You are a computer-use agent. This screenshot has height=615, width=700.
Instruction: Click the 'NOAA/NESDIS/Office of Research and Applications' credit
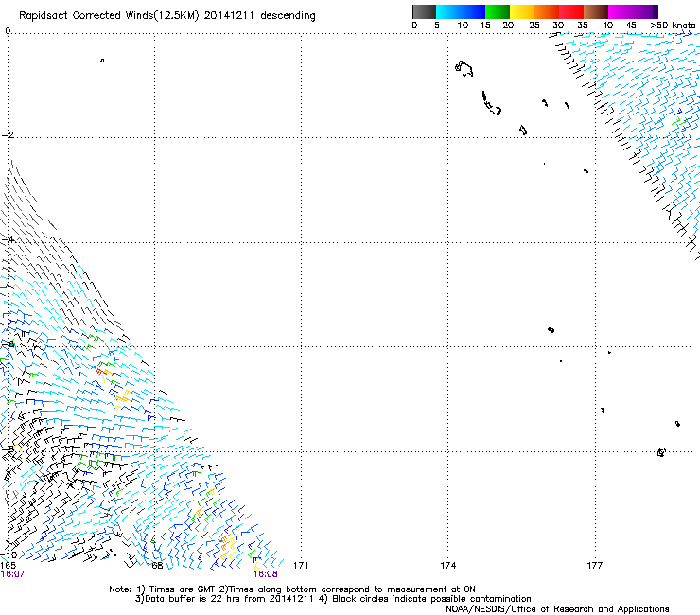coord(557,609)
